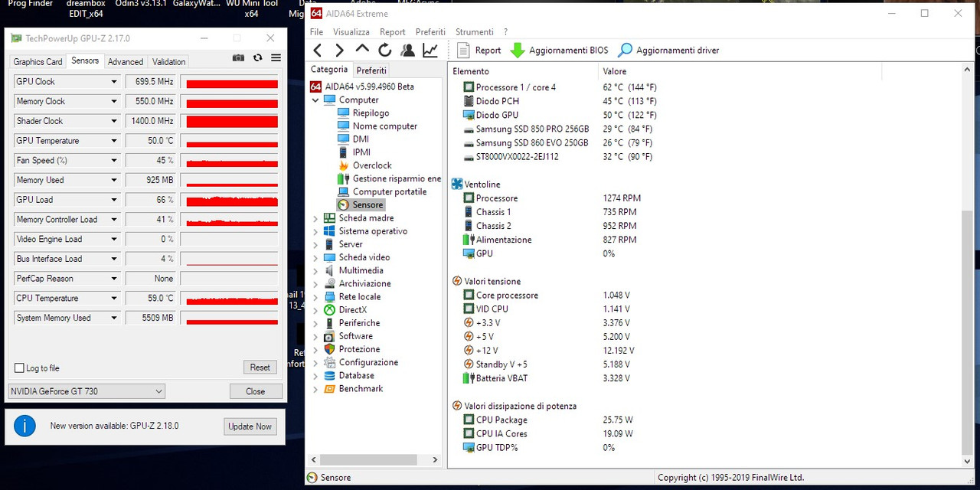This screenshot has height=490, width=980.
Task: Expand the Archiviazione tree node
Action: coord(315,284)
